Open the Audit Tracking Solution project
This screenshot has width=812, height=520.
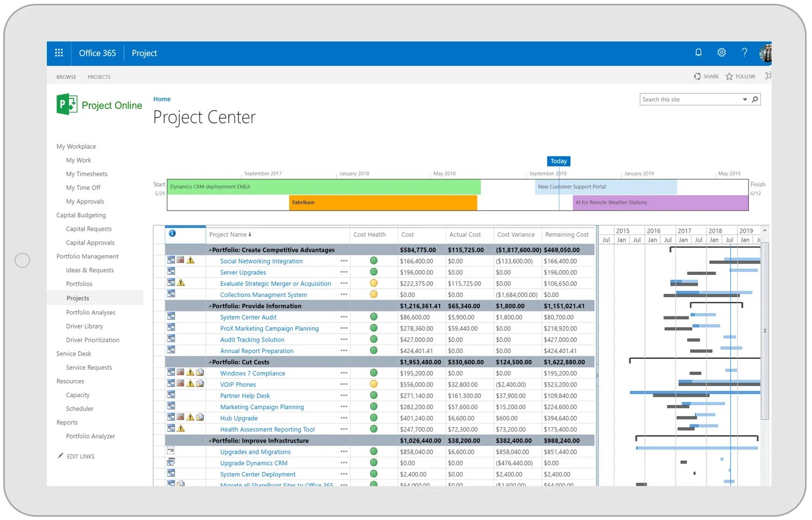pyautogui.click(x=252, y=339)
